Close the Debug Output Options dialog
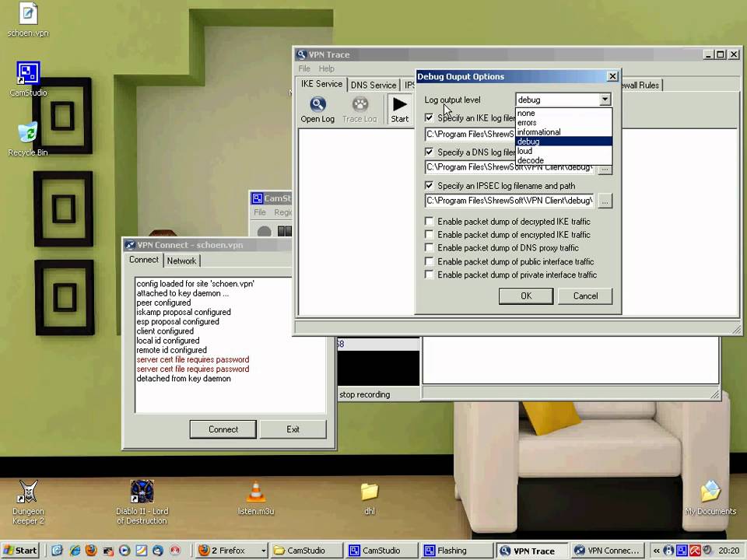 click(x=612, y=76)
